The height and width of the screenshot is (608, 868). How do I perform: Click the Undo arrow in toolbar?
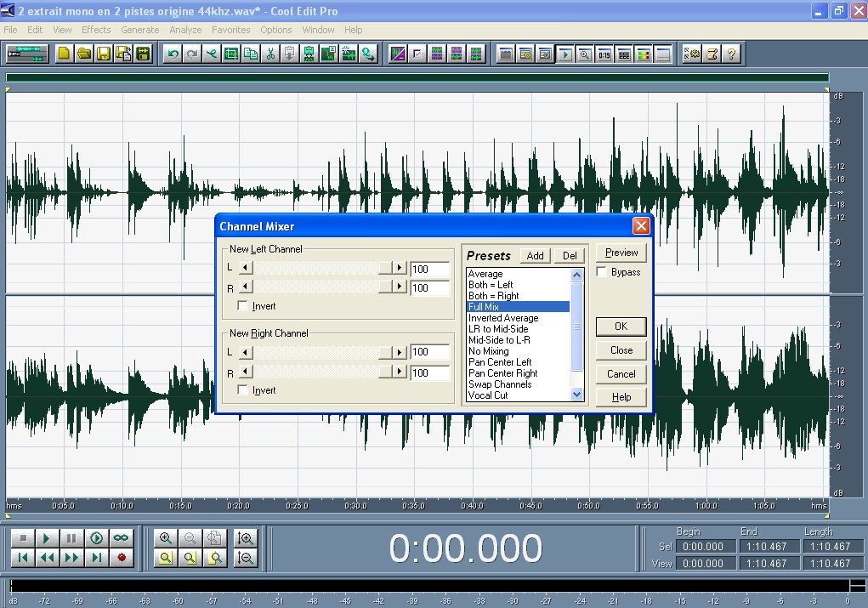point(173,54)
